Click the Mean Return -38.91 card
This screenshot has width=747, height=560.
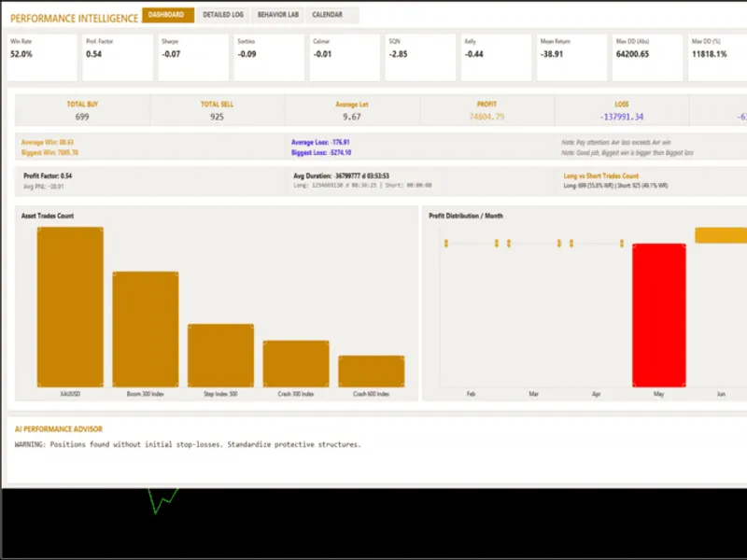pyautogui.click(x=572, y=57)
